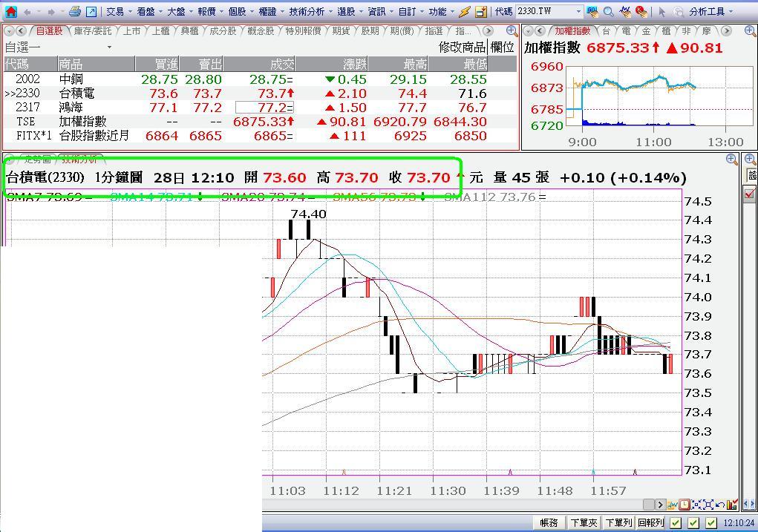Open the 帳務 button
This screenshot has width=758, height=532.
pyautogui.click(x=549, y=523)
